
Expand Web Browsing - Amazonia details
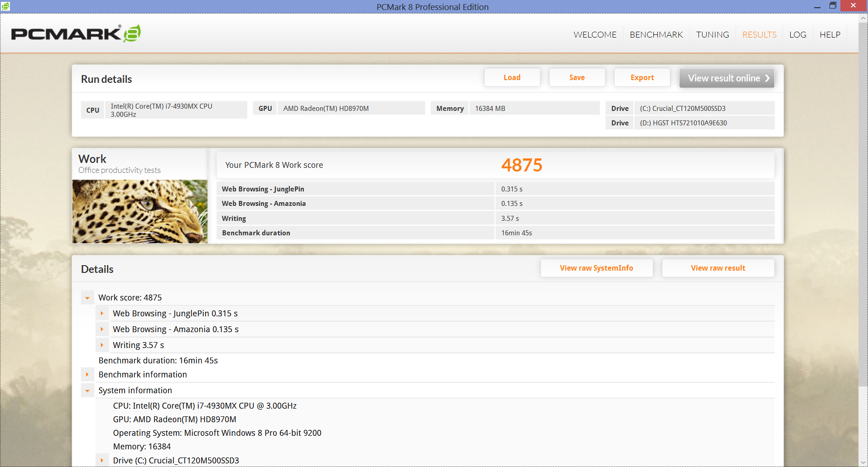[x=102, y=329]
